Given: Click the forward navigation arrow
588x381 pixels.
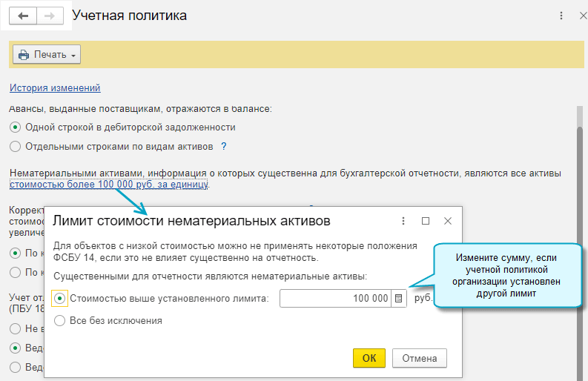Looking at the screenshot, I should tap(48, 16).
